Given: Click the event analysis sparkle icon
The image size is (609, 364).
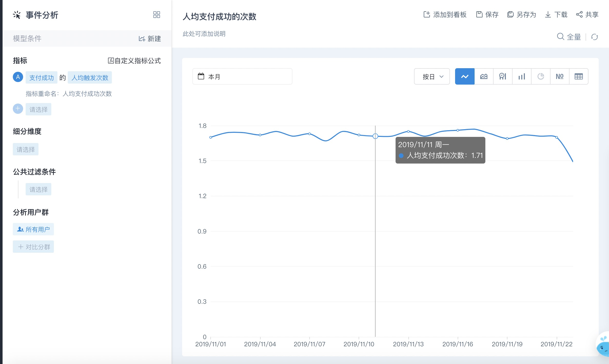Looking at the screenshot, I should click(x=17, y=15).
